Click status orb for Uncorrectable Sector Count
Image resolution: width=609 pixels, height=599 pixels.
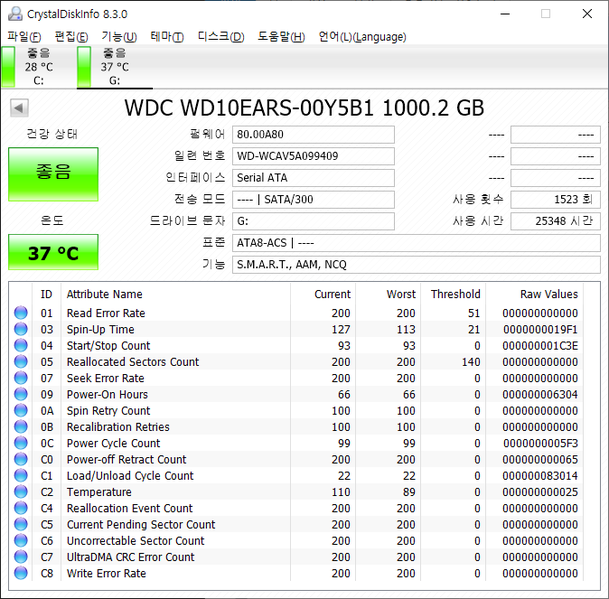tap(21, 541)
